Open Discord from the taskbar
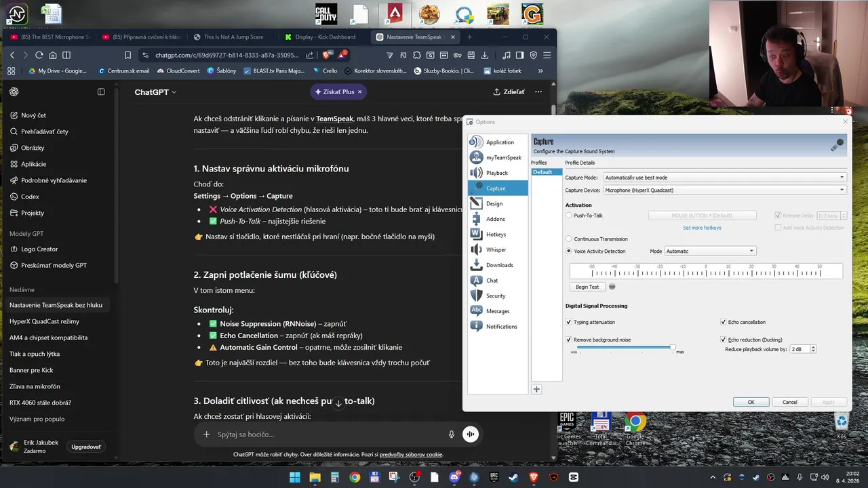 455,477
